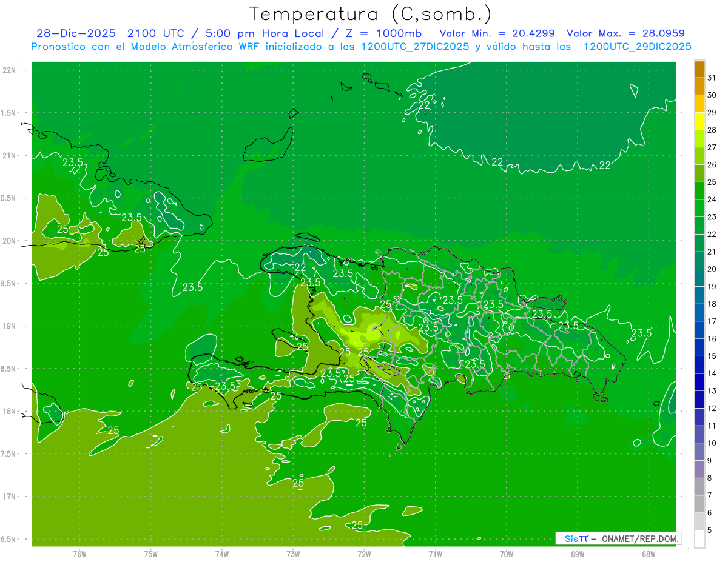The image size is (728, 562).
Task: Click the dark orange swatch above 31
Action: pyautogui.click(x=699, y=69)
